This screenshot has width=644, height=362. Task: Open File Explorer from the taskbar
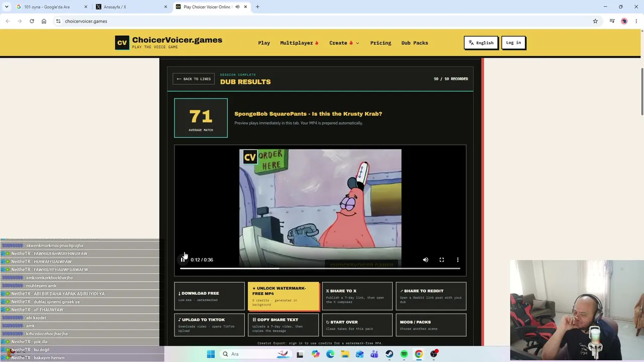345,354
